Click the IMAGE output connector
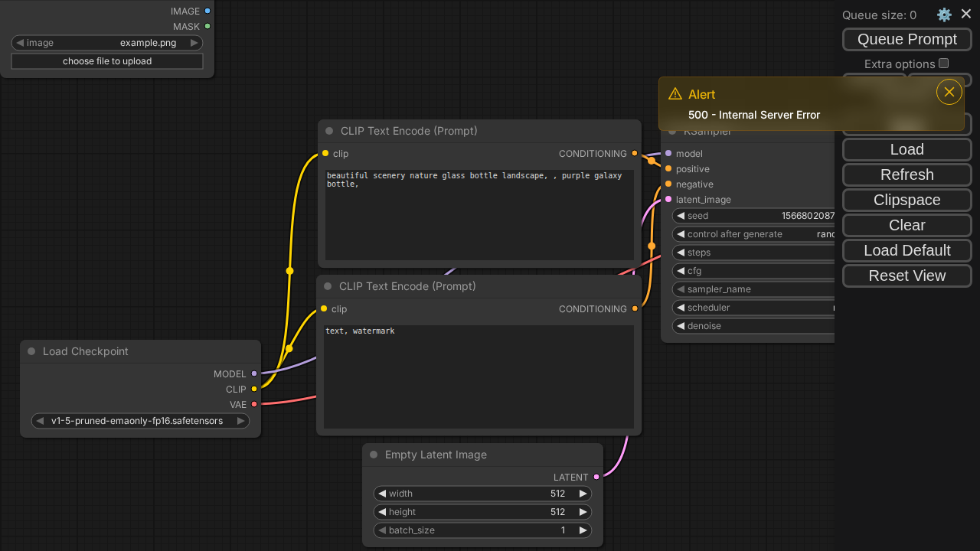 (207, 11)
